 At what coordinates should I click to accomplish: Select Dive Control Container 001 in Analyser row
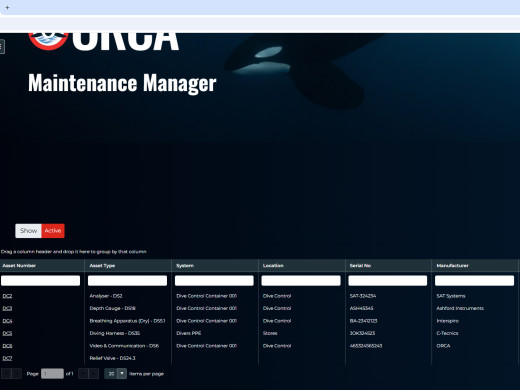coord(207,296)
